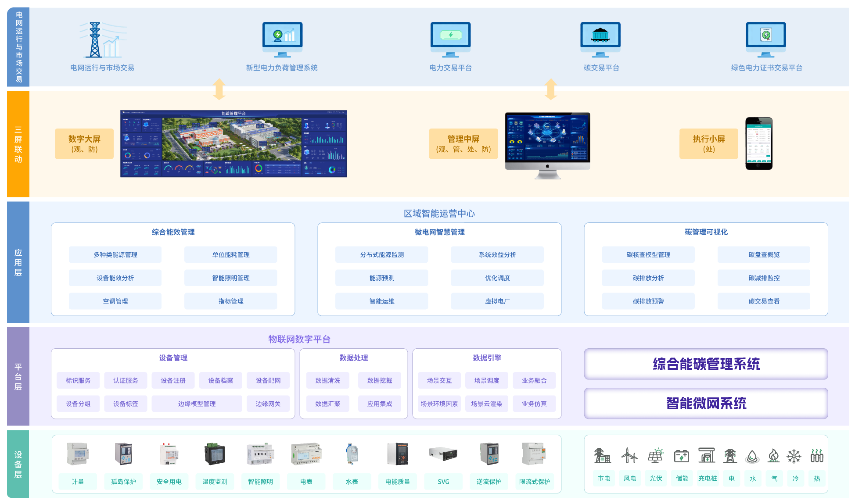Select the 光伏 solar panel icon
855x504 pixels.
click(656, 455)
